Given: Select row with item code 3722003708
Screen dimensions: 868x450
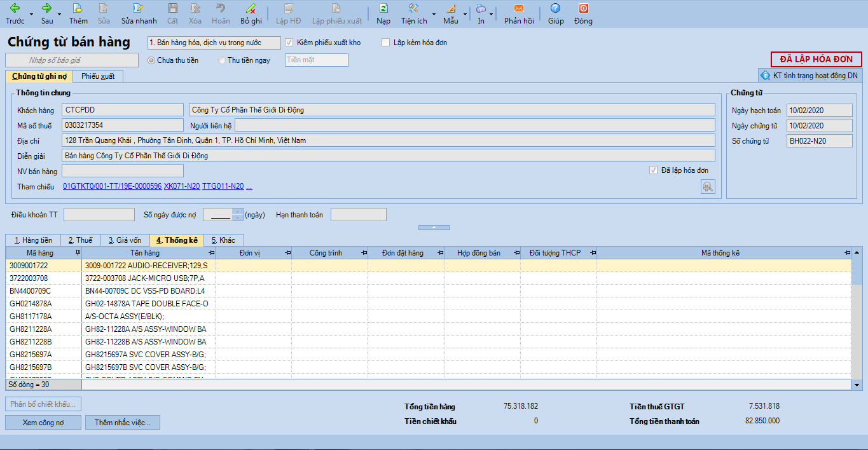Looking at the screenshot, I should coord(429,278).
